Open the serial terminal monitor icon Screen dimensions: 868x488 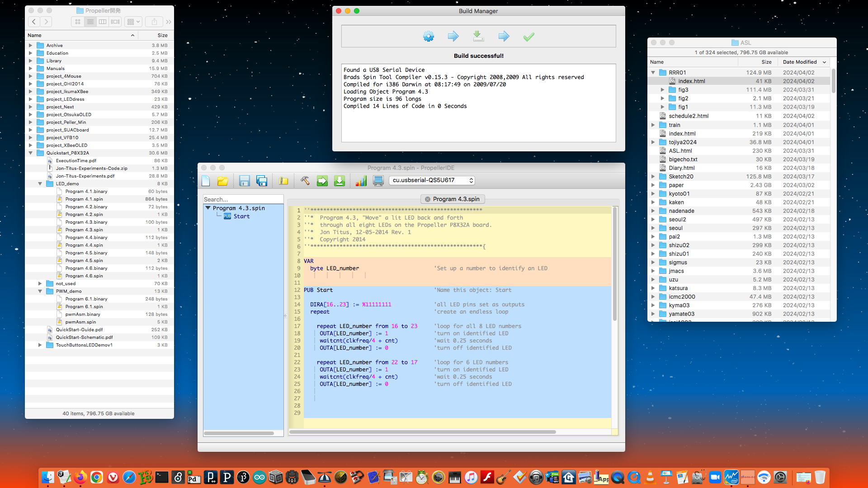click(378, 181)
